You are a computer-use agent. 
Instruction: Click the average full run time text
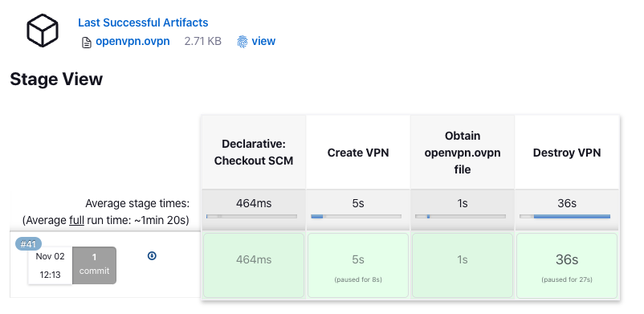coord(105,221)
